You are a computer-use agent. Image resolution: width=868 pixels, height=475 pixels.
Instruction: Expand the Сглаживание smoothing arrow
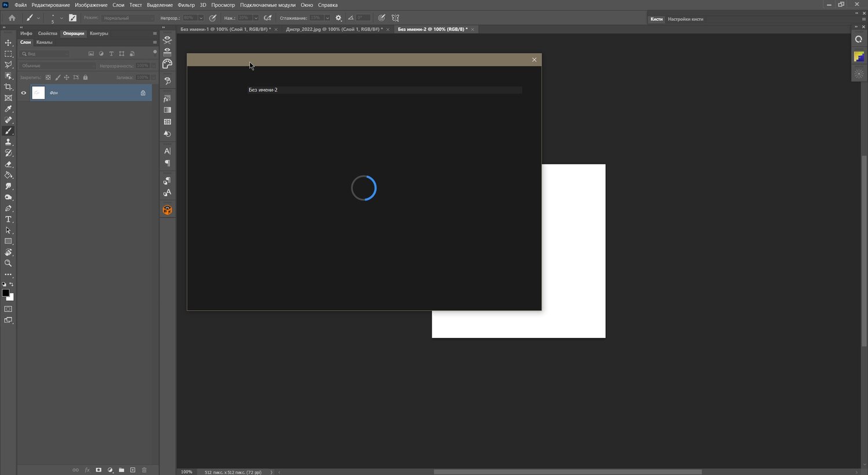(327, 18)
